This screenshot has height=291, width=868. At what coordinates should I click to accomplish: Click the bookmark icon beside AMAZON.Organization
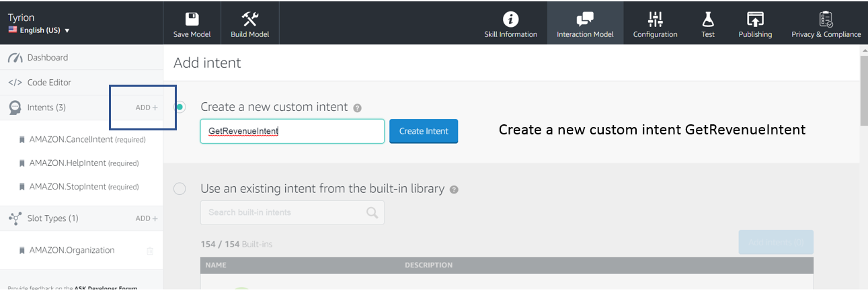coord(22,251)
